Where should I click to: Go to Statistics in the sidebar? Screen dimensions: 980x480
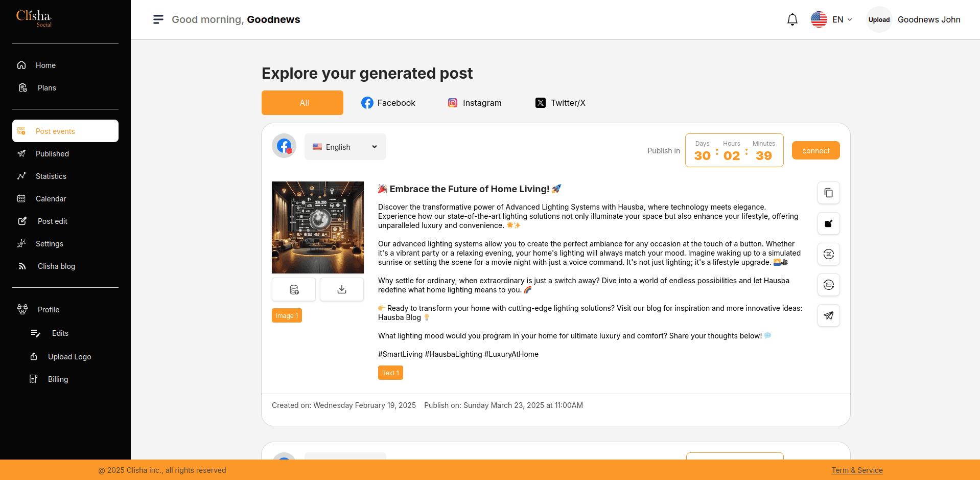51,176
